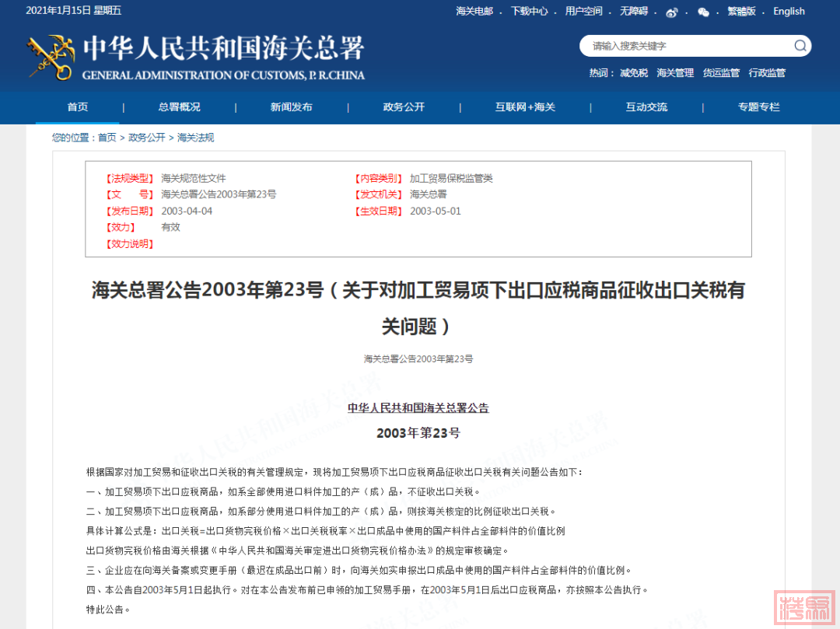
Task: Click label 【发布日期】
Action: pos(130,211)
